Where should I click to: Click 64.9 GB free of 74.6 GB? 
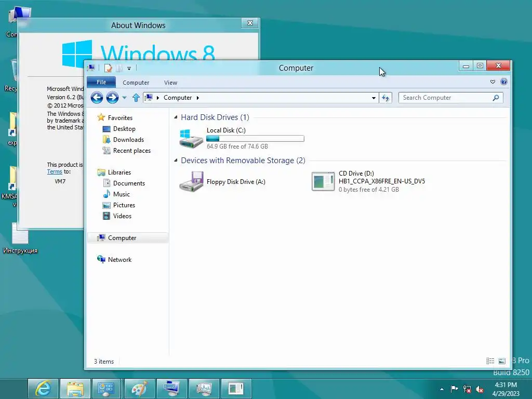(x=237, y=147)
